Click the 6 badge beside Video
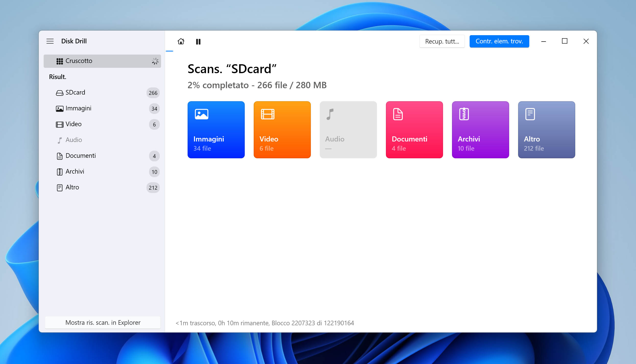The height and width of the screenshot is (364, 636). coord(154,125)
